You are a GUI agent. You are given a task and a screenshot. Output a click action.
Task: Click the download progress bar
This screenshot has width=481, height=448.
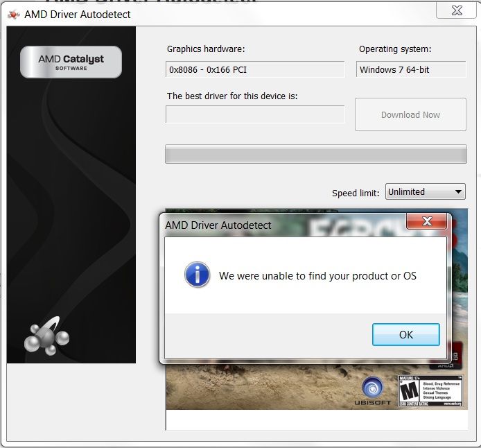[316, 154]
